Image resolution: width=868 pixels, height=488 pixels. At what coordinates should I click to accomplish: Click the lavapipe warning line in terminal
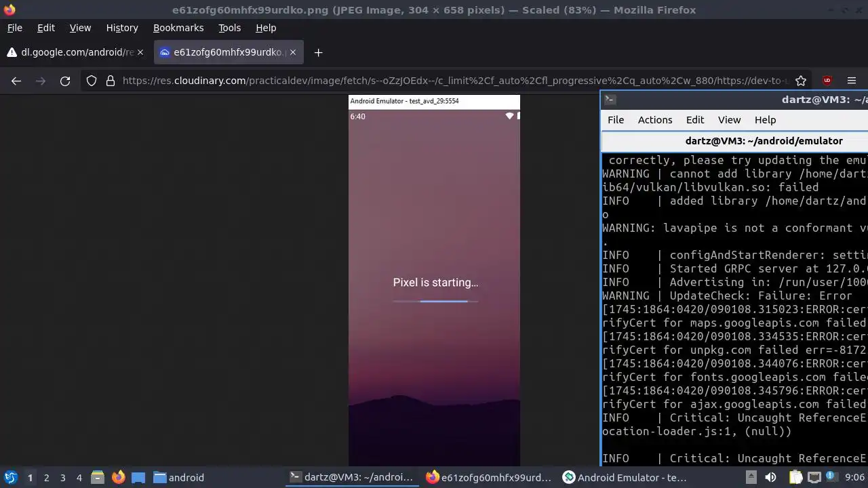[x=735, y=228]
